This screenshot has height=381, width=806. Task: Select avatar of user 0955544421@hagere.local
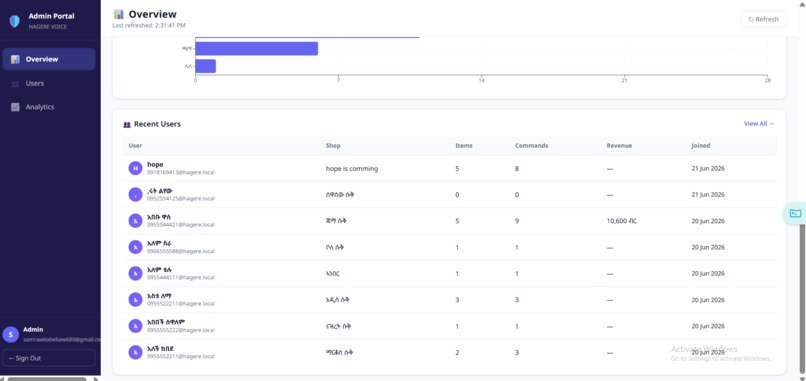pyautogui.click(x=135, y=221)
